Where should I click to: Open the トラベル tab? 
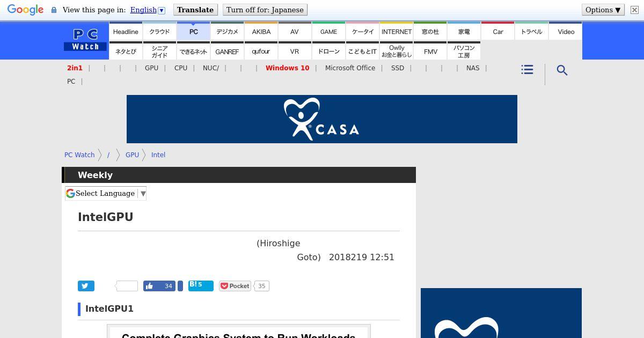point(532,31)
